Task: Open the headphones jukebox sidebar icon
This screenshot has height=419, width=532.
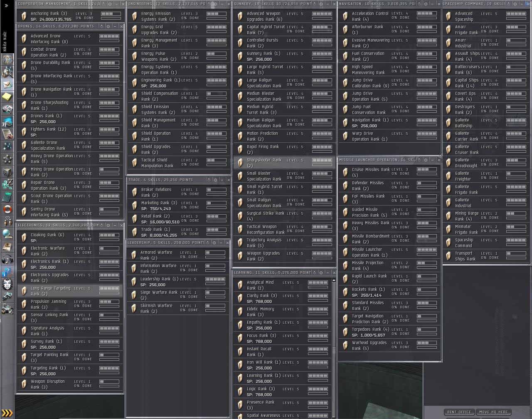Action: pos(7,259)
